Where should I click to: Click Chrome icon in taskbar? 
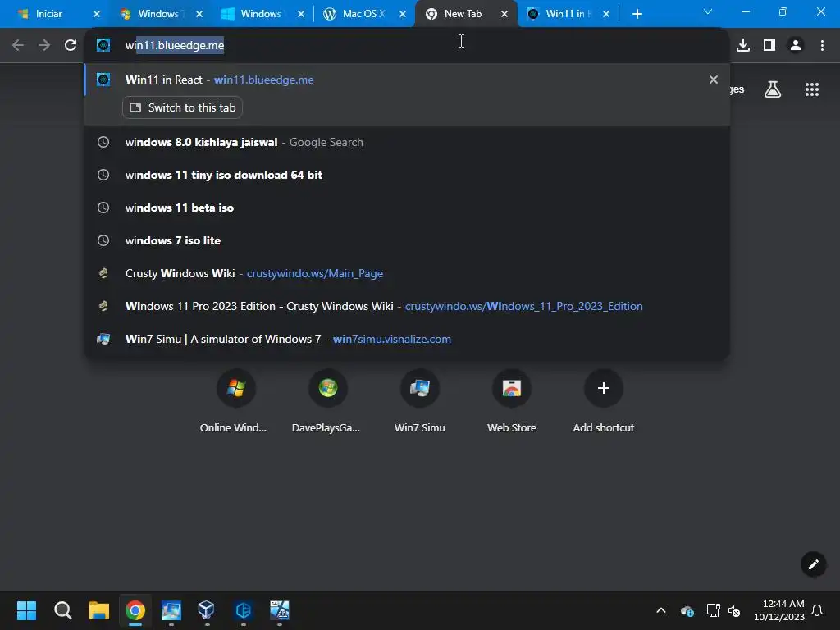(x=135, y=610)
